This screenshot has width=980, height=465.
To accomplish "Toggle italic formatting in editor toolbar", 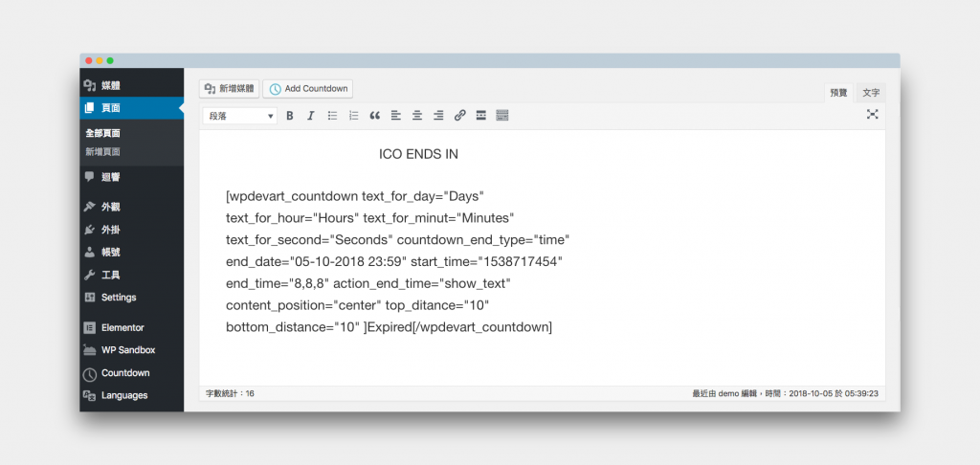I will [311, 116].
